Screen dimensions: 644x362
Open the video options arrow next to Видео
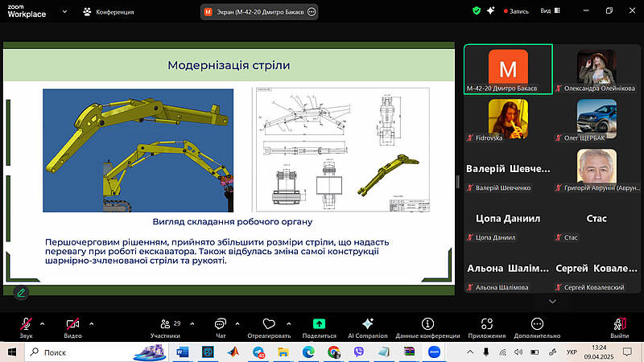coord(91,324)
